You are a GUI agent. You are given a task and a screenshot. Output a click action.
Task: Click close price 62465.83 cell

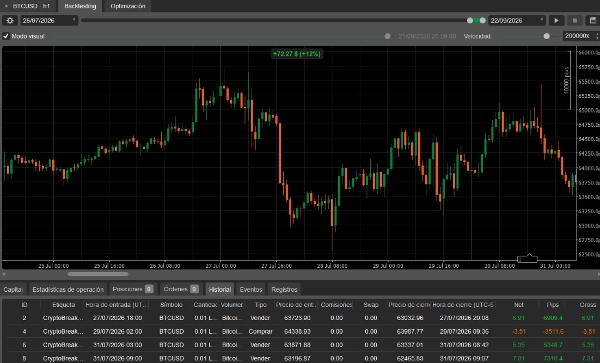coord(410,358)
